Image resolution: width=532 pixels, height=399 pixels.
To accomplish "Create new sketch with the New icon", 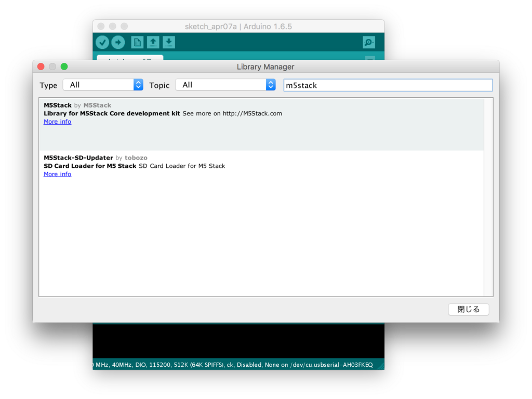I will click(x=137, y=43).
